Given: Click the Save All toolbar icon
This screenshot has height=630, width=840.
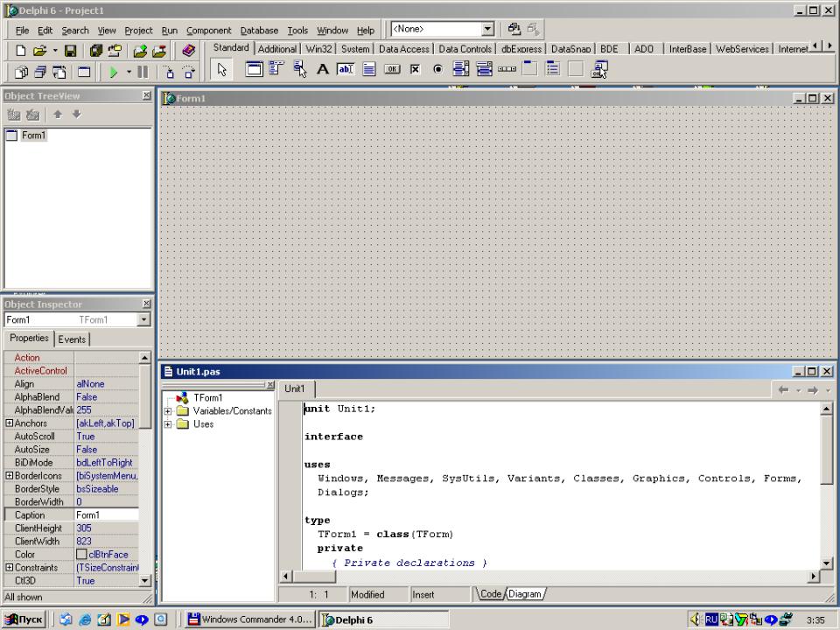Looking at the screenshot, I should pyautogui.click(x=96, y=51).
